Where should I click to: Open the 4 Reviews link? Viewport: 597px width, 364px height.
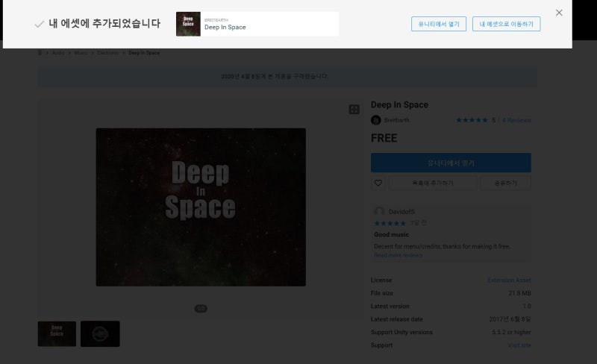pyautogui.click(x=516, y=120)
